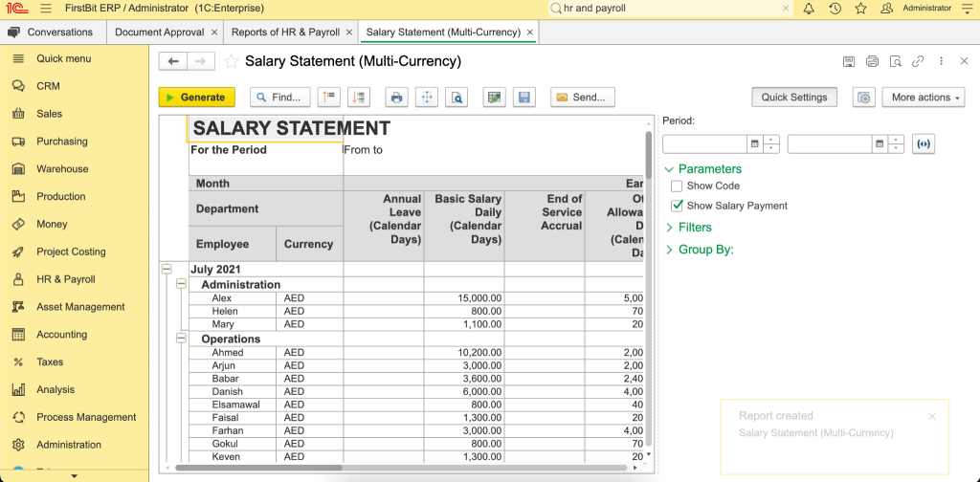Enable the Show Code checkbox
The height and width of the screenshot is (482, 980).
pyautogui.click(x=677, y=186)
